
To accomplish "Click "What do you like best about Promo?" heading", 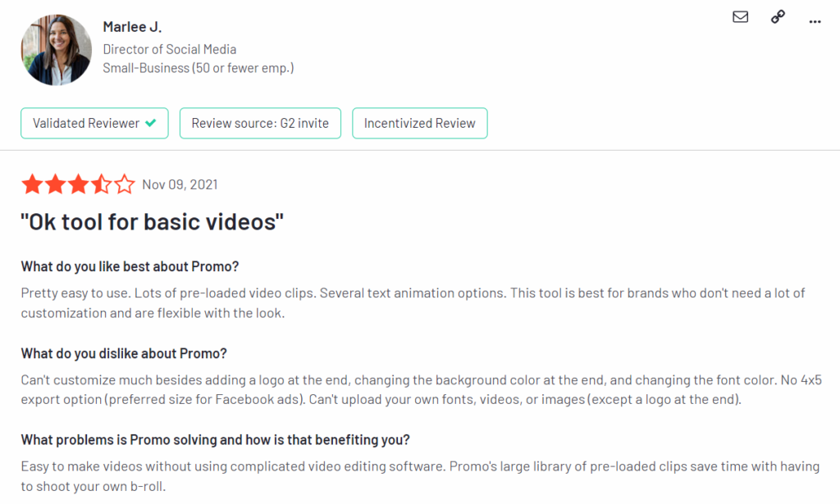I will point(130,266).
